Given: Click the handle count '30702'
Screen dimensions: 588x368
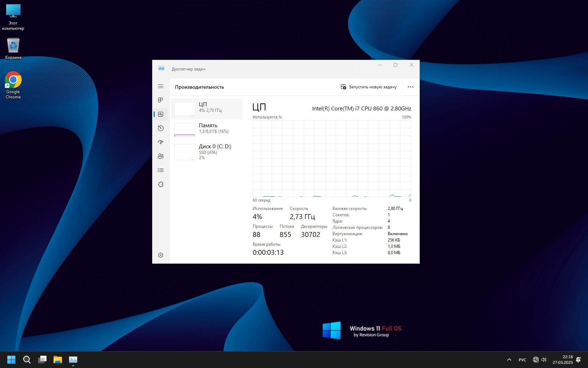Looking at the screenshot, I should click(310, 234).
